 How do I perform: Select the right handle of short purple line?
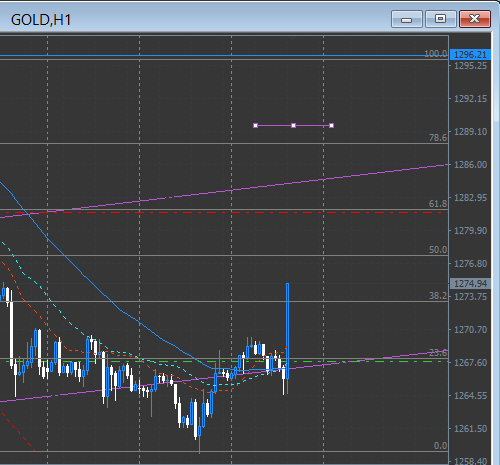click(x=331, y=125)
